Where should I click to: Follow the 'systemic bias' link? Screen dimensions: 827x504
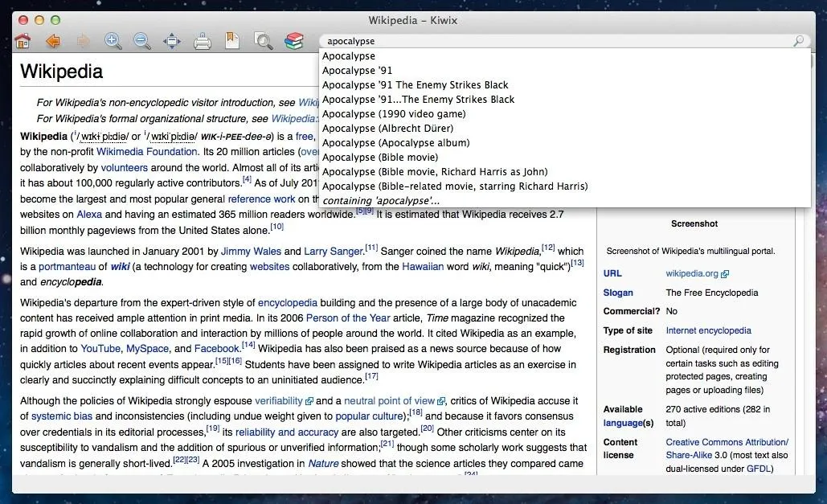point(62,416)
